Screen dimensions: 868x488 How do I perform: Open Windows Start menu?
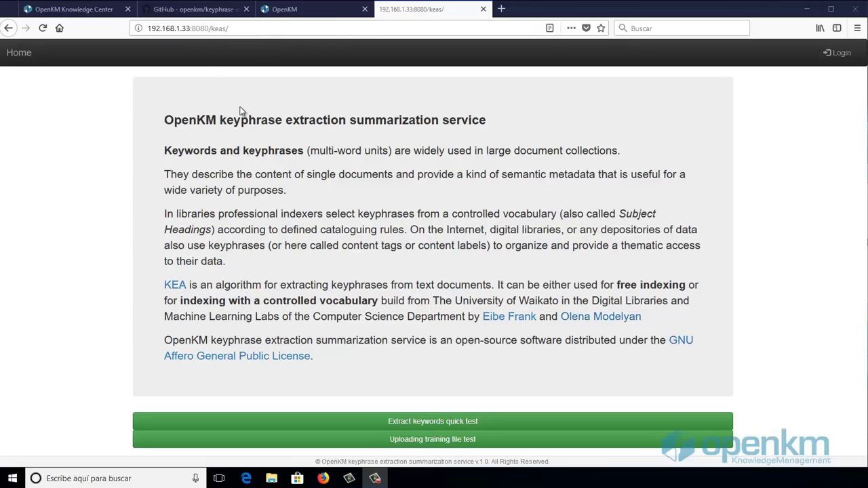click(12, 478)
